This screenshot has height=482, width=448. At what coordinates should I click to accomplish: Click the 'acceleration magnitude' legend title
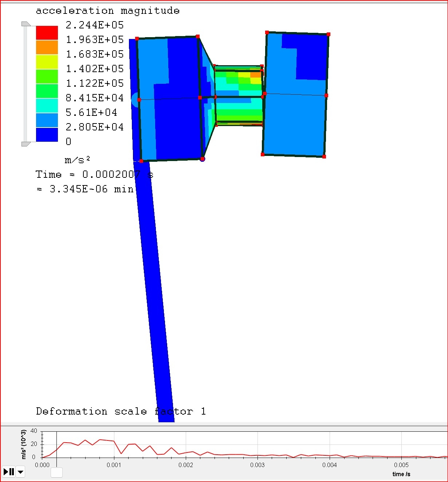click(107, 11)
